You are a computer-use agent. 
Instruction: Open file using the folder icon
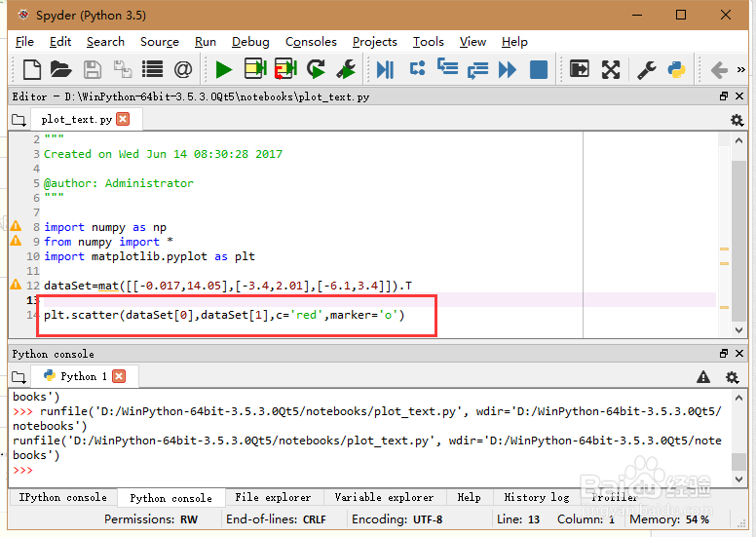tap(60, 69)
